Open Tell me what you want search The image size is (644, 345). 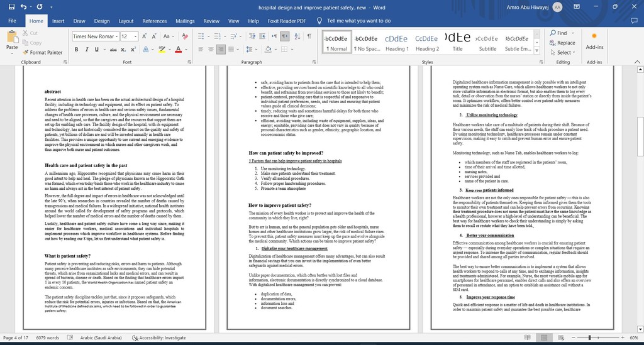tap(354, 21)
